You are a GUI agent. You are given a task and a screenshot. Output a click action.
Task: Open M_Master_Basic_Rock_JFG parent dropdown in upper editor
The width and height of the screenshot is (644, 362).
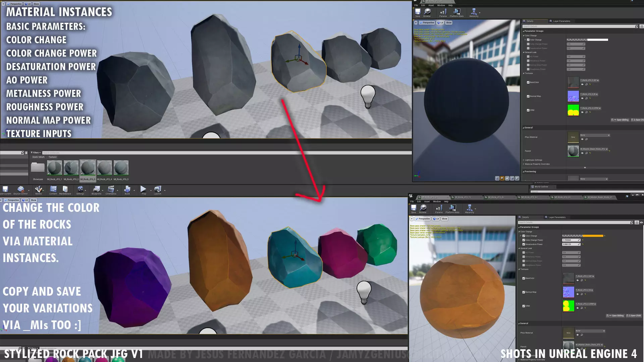594,149
